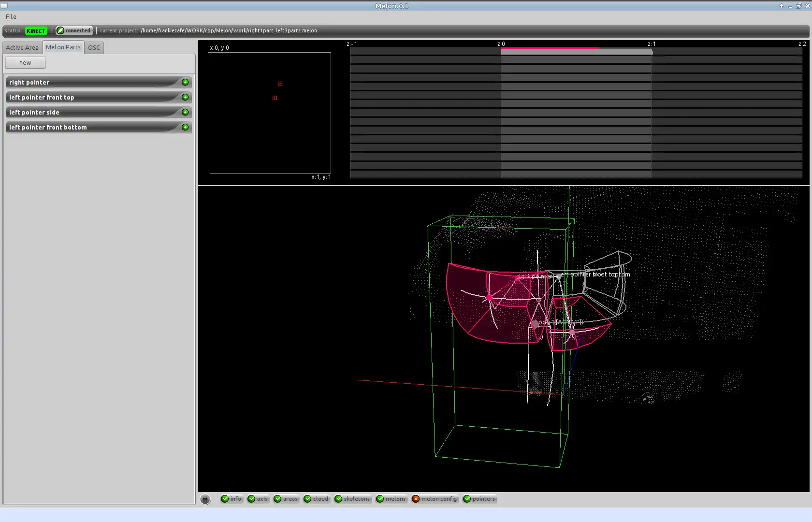
Task: Expand left pointer front bottom entry
Action: click(x=185, y=127)
